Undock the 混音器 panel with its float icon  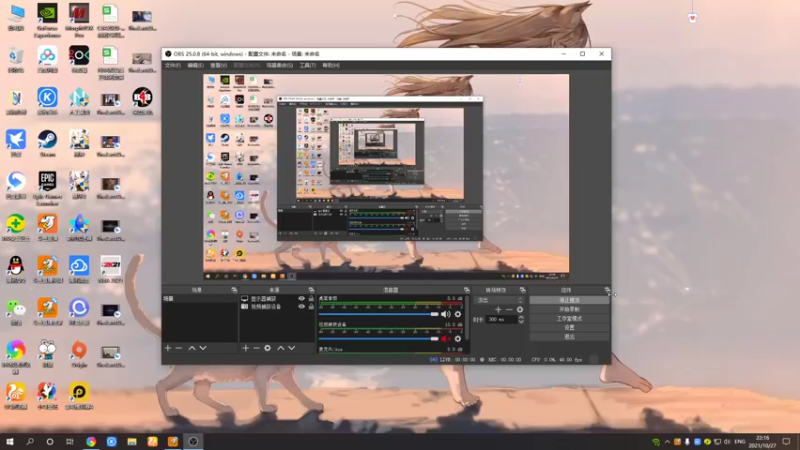466,290
